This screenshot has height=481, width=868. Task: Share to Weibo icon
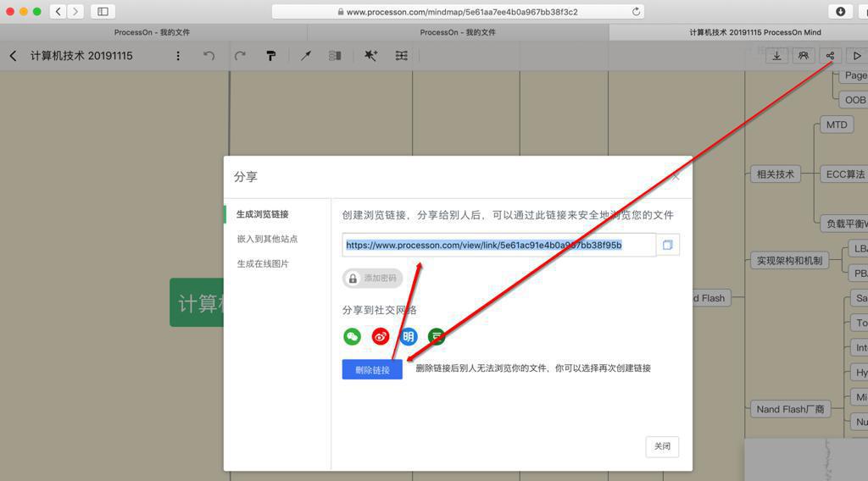381,336
